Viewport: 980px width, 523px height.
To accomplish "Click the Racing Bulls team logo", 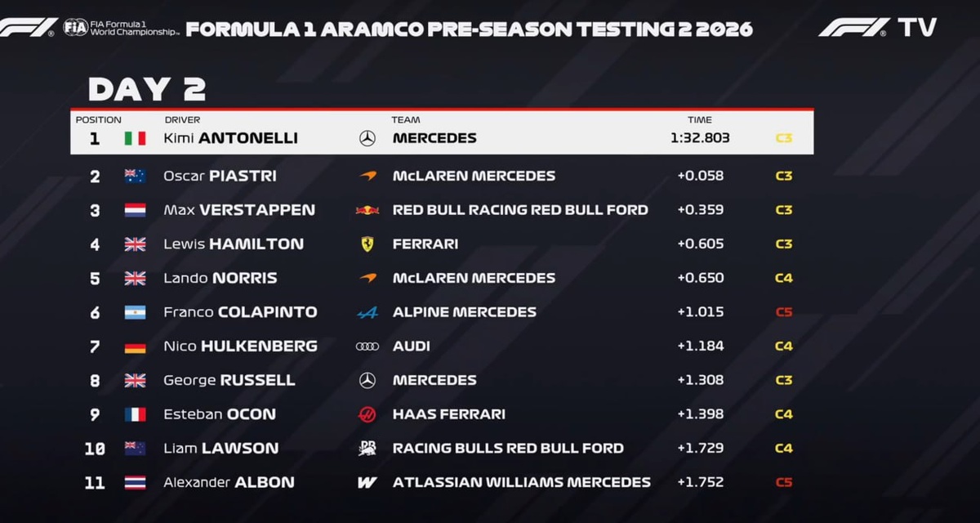I will coord(367,448).
